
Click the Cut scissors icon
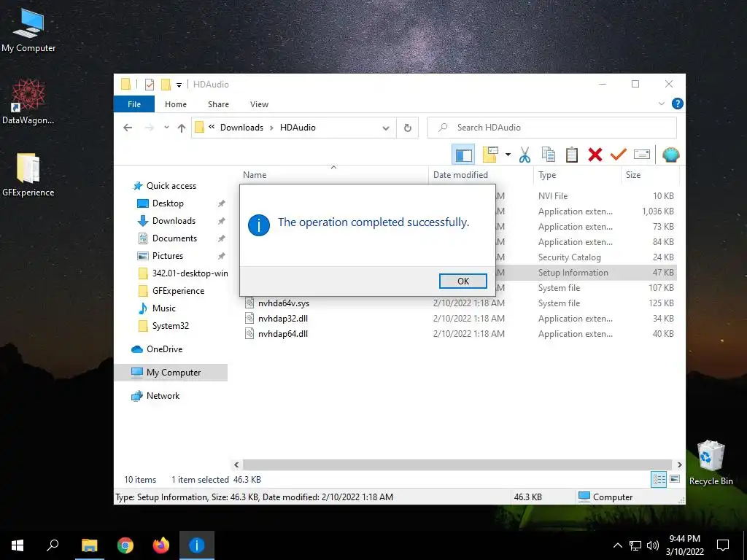525,155
